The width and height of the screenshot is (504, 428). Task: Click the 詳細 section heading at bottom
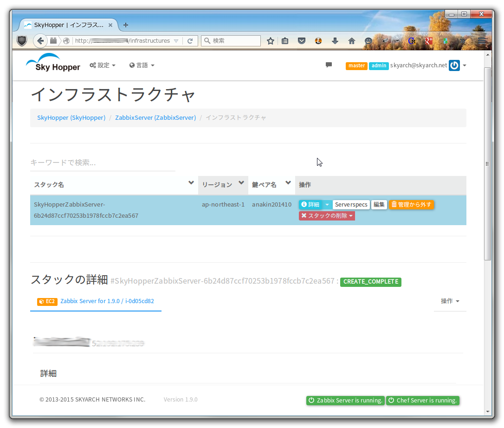tap(49, 374)
